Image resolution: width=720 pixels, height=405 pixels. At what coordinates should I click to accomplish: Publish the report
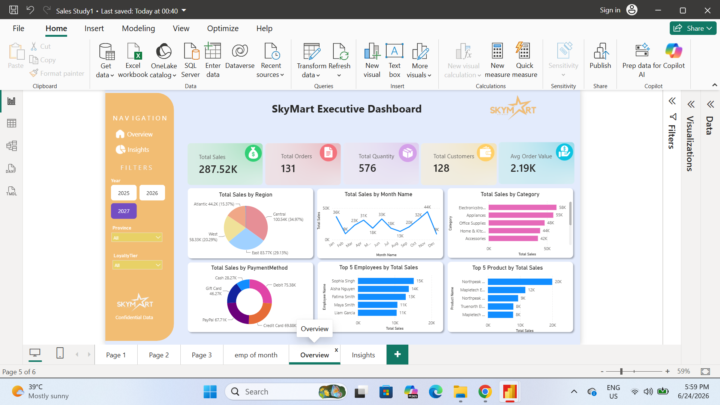click(600, 56)
